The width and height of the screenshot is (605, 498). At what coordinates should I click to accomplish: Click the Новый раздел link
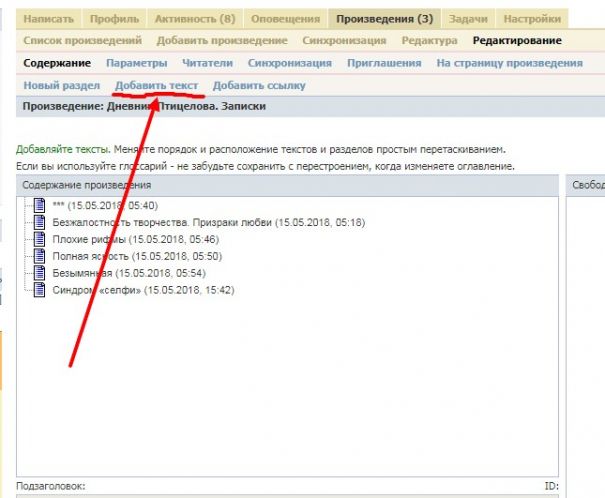coord(62,85)
